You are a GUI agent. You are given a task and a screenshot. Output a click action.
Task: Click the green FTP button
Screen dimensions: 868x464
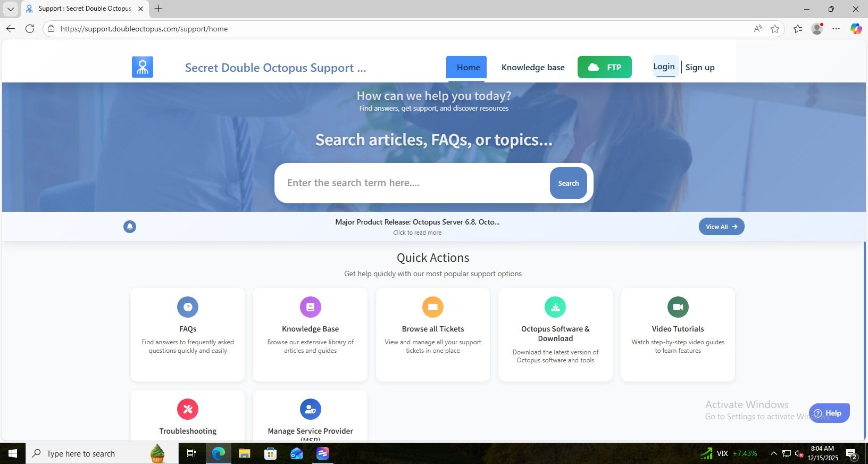[605, 67]
